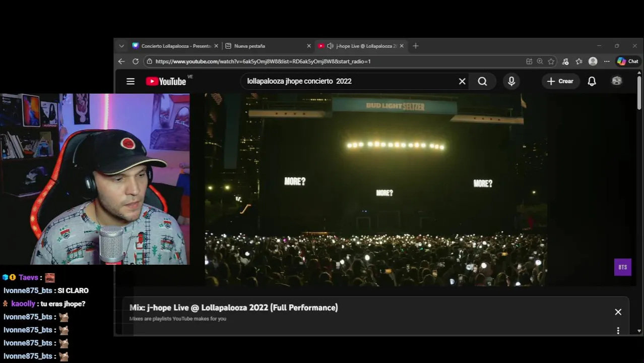Click chat message 'SI CLARO'
Viewport: 644px width, 363px height.
pos(73,290)
